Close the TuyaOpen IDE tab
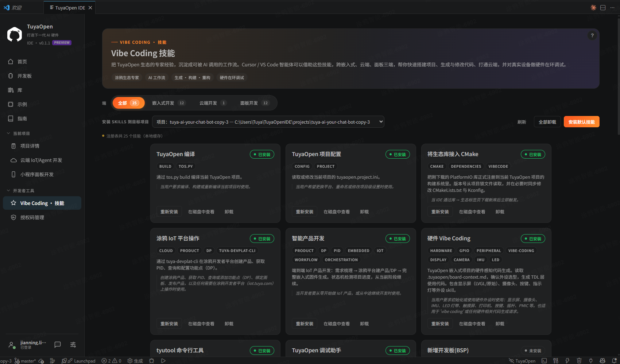The width and height of the screenshot is (620, 364). pyautogui.click(x=90, y=8)
